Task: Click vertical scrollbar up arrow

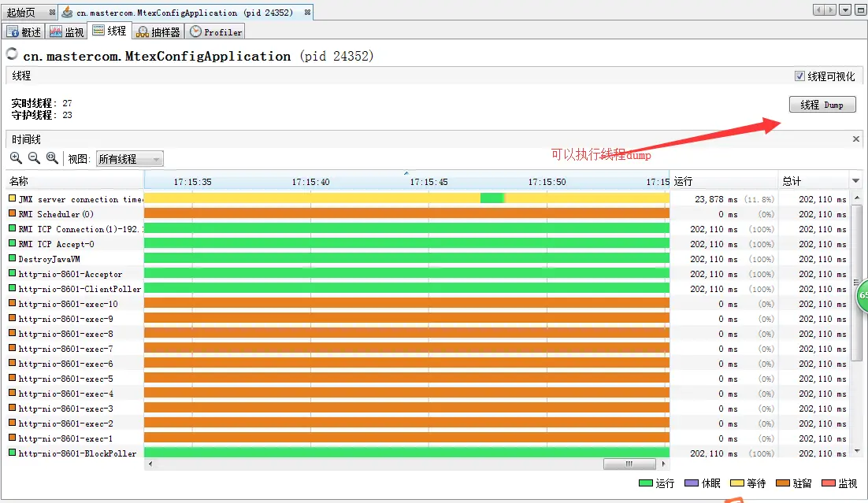Action: 857,198
